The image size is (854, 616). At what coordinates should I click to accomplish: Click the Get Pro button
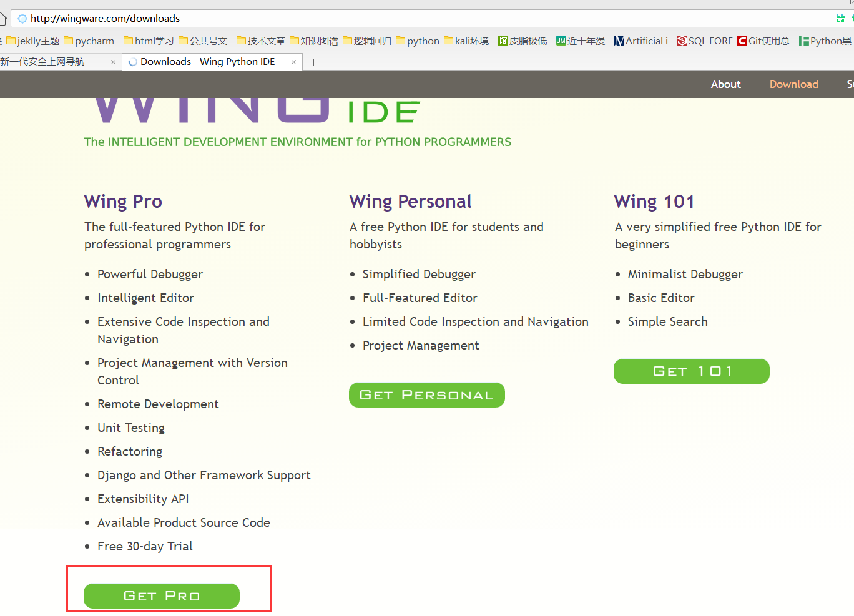coord(162,596)
